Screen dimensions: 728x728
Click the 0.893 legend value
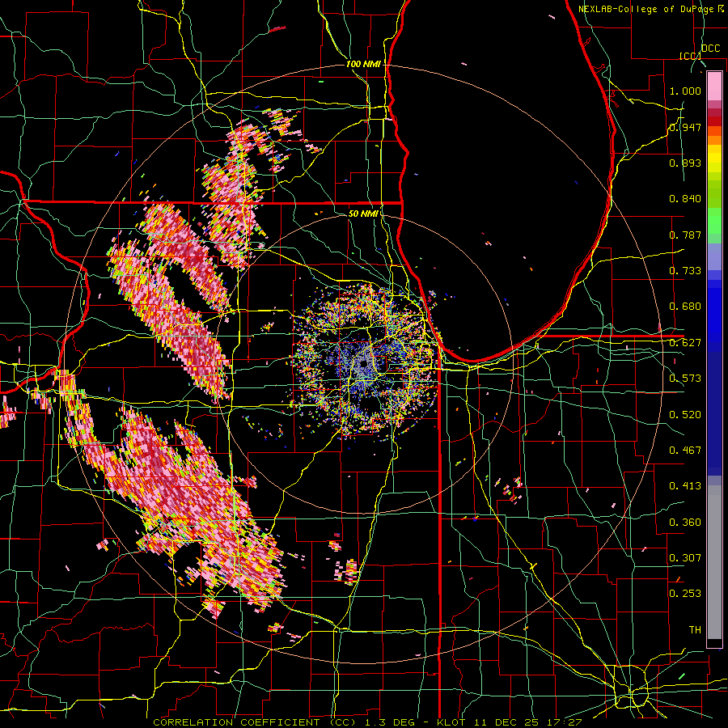pyautogui.click(x=685, y=163)
